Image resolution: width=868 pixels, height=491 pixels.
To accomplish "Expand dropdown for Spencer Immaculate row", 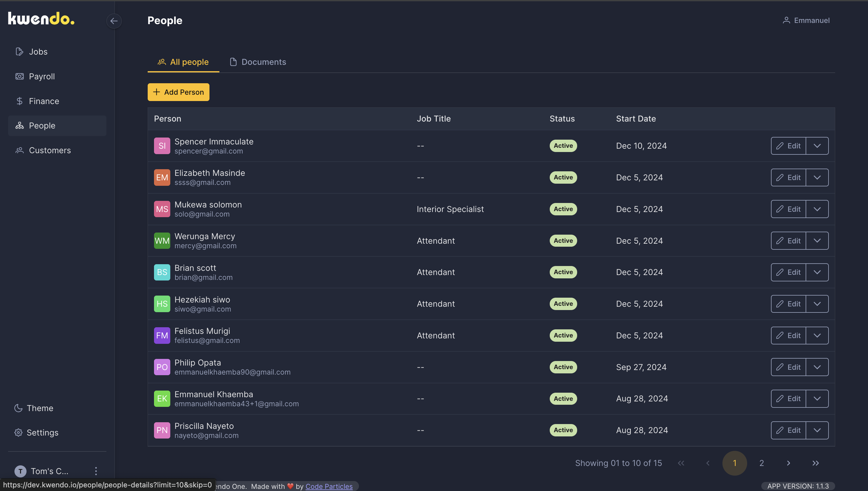I will (x=817, y=146).
